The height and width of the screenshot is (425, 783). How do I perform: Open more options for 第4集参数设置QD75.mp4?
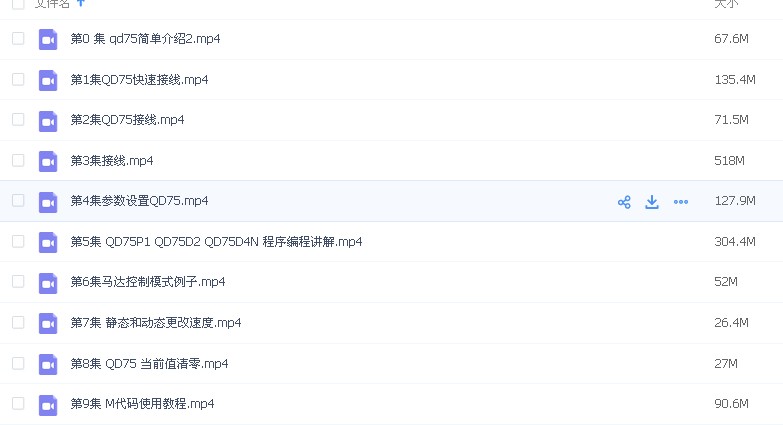(681, 202)
